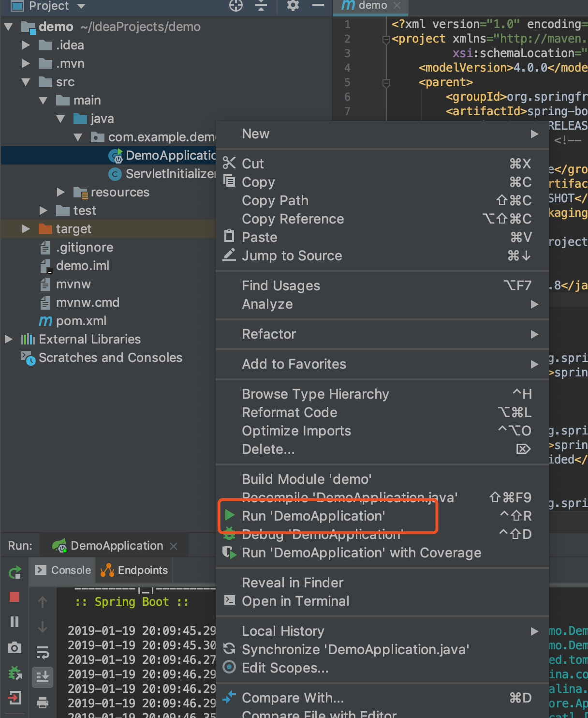Choose Cut from the context menu
588x718 pixels.
click(382, 164)
